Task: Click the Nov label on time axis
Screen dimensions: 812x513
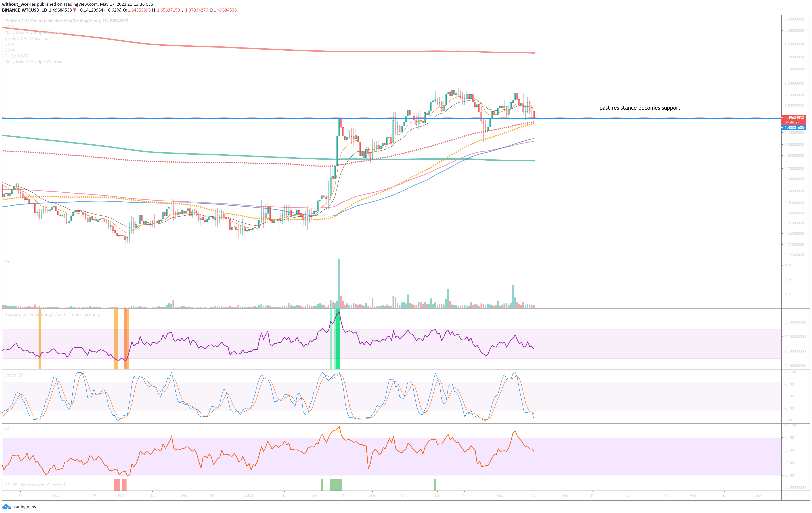Action: (x=121, y=495)
